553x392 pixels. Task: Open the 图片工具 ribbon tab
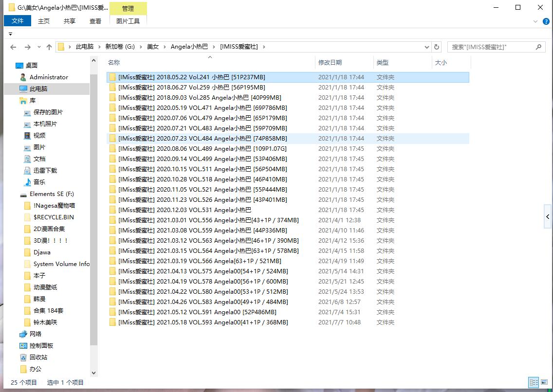(x=128, y=21)
